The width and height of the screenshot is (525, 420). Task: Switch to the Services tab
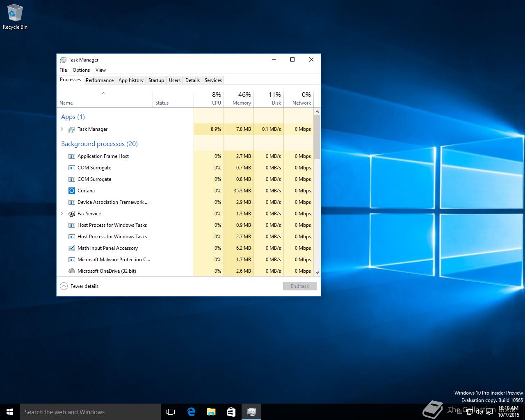coord(213,80)
